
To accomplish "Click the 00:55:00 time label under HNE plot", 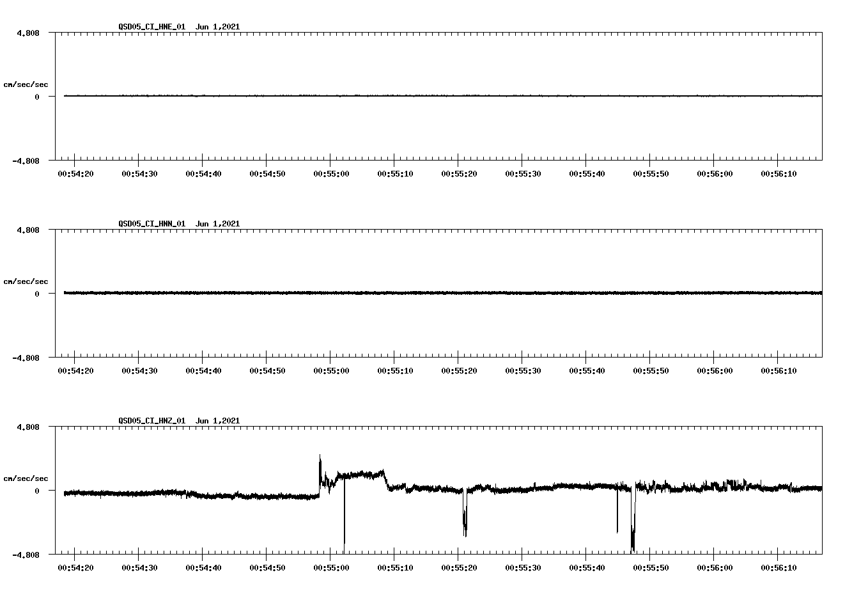I will [x=331, y=174].
